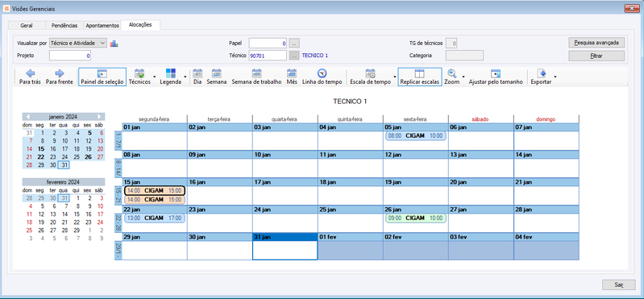The height and width of the screenshot is (299, 644).
Task: Click the sábado column header
Action: pos(480,119)
